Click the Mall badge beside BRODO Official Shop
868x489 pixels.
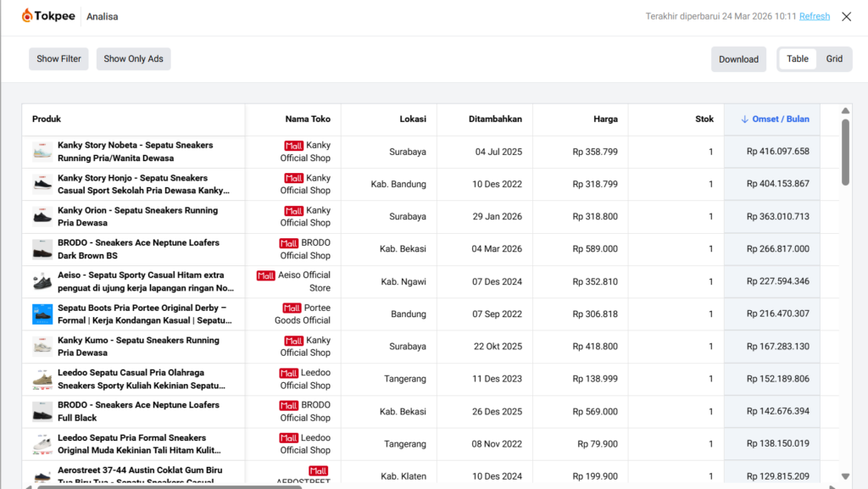click(x=291, y=242)
